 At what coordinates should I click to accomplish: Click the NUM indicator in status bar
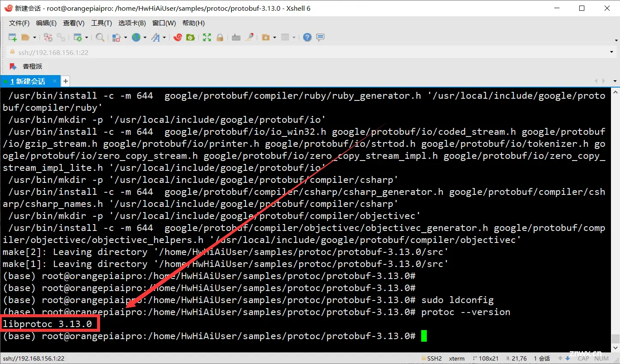pos(602,358)
